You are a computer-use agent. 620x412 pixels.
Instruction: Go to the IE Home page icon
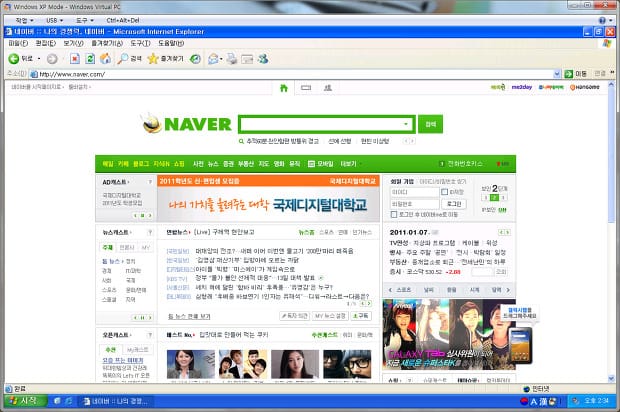tap(106, 59)
